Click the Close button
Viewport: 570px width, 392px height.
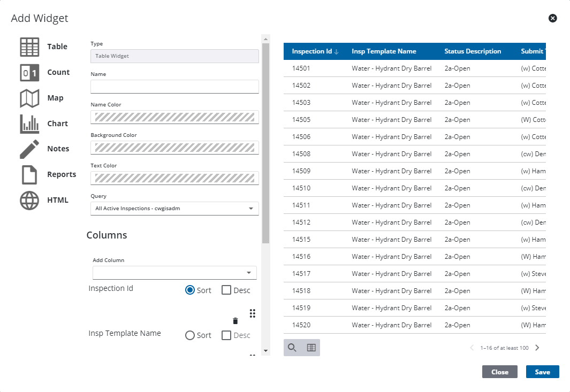coord(500,372)
